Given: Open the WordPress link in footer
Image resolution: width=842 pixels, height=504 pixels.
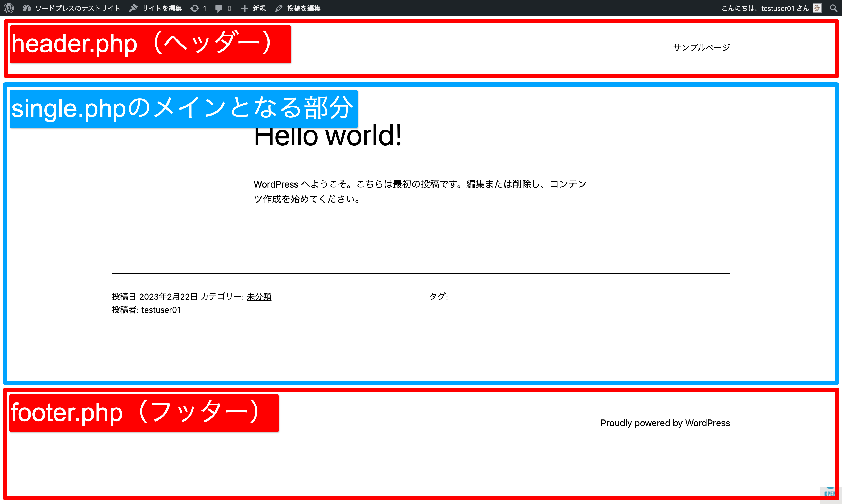Looking at the screenshot, I should pyautogui.click(x=708, y=423).
